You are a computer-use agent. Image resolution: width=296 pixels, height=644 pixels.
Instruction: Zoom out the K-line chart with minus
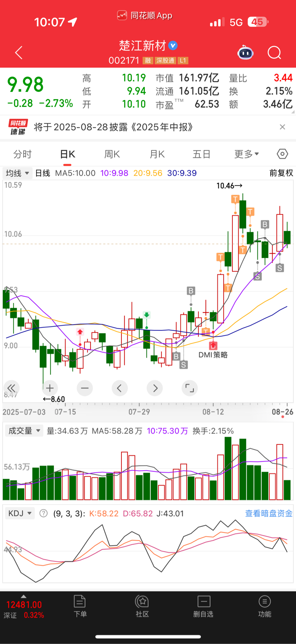[x=85, y=388]
